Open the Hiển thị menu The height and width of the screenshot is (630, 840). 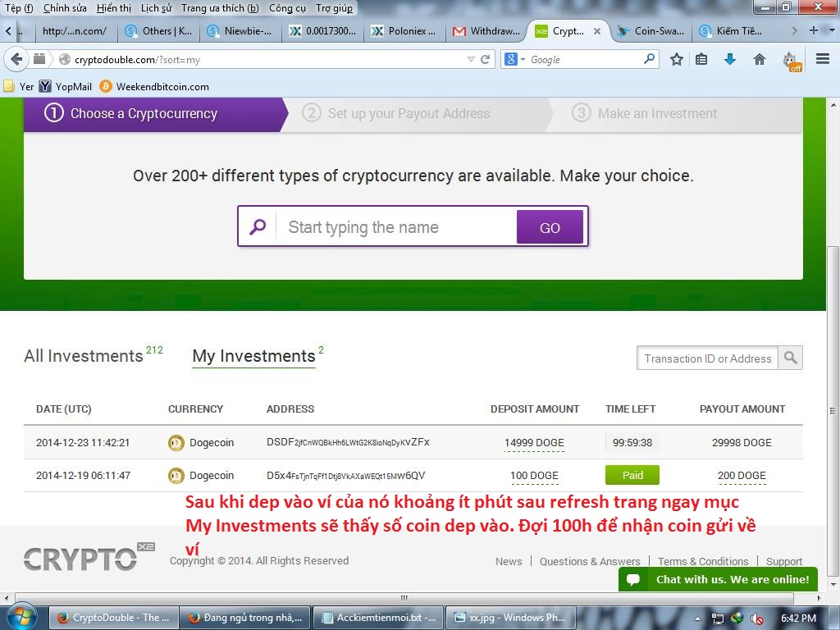tap(113, 8)
